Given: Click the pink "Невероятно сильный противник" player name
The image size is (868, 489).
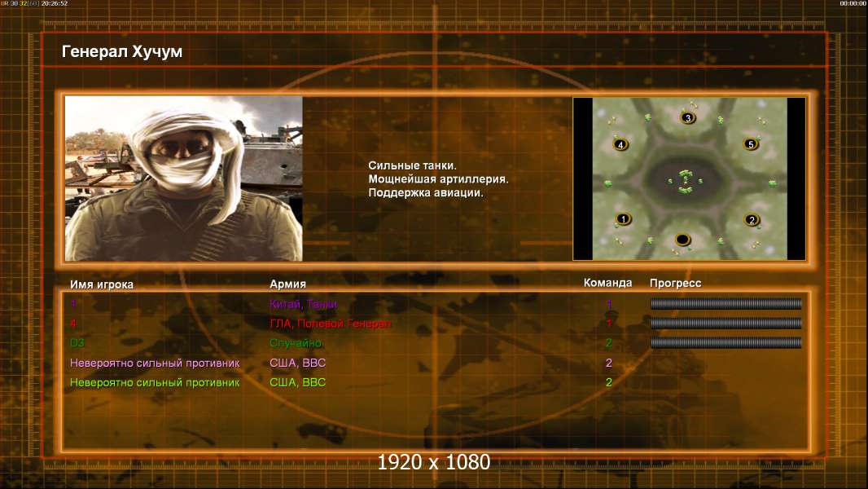Looking at the screenshot, I should 155,363.
